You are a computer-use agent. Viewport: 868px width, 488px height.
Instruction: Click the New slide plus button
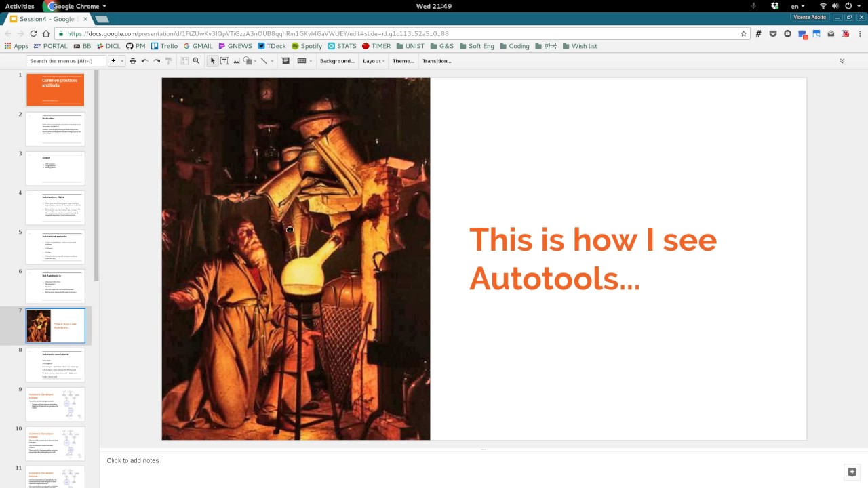point(113,61)
